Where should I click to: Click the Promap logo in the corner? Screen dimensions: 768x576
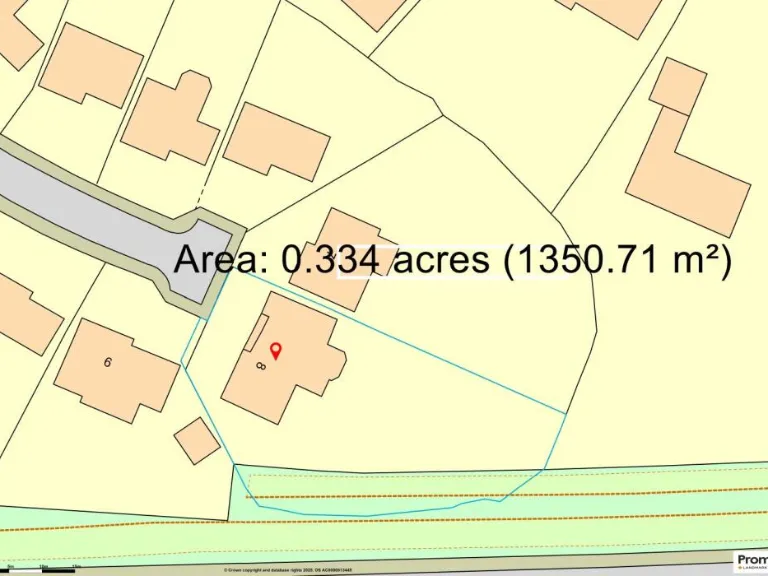click(750, 562)
